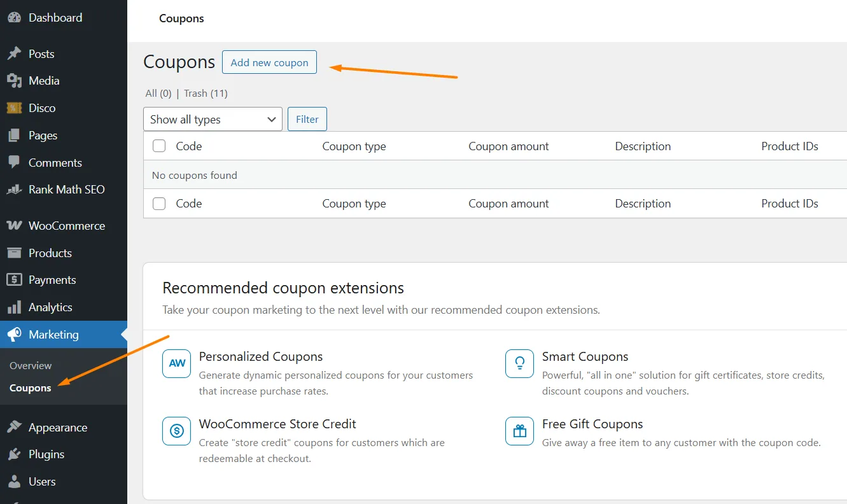The width and height of the screenshot is (847, 504).
Task: Open the Show all types dropdown
Action: pos(213,119)
